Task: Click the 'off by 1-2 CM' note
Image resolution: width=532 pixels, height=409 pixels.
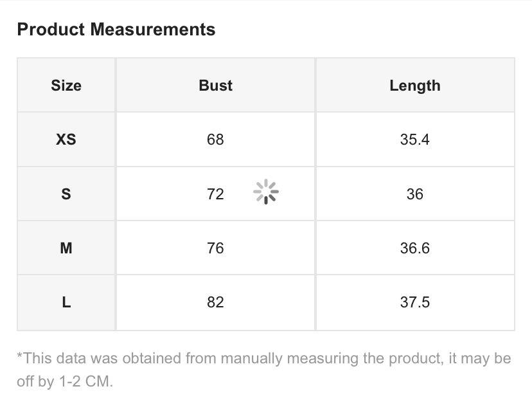Action: point(64,381)
